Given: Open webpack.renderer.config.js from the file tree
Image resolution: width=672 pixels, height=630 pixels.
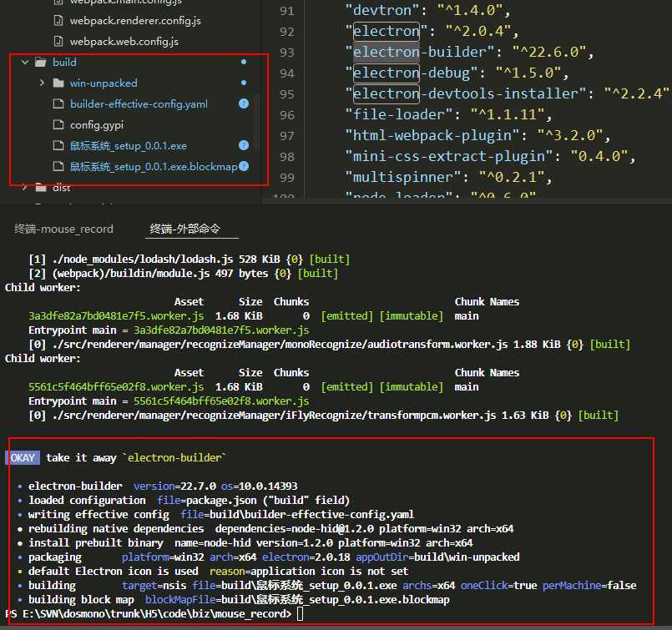Looking at the screenshot, I should pos(135,21).
